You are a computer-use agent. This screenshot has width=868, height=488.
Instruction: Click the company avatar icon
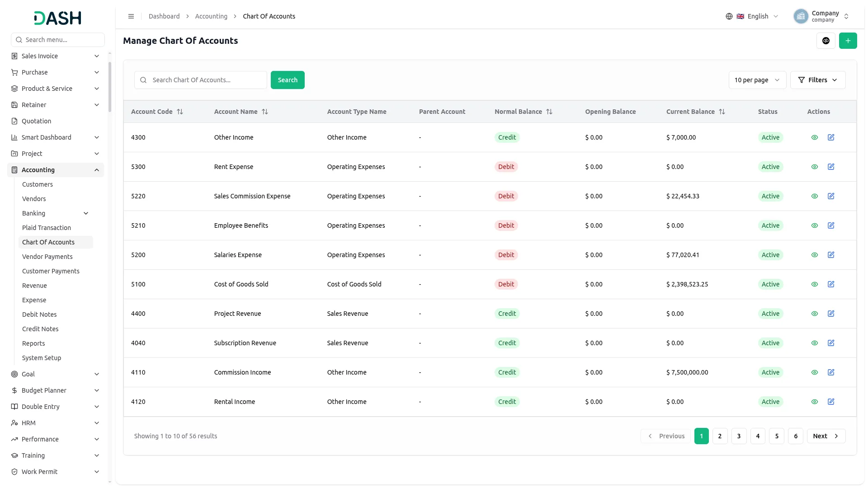click(801, 16)
